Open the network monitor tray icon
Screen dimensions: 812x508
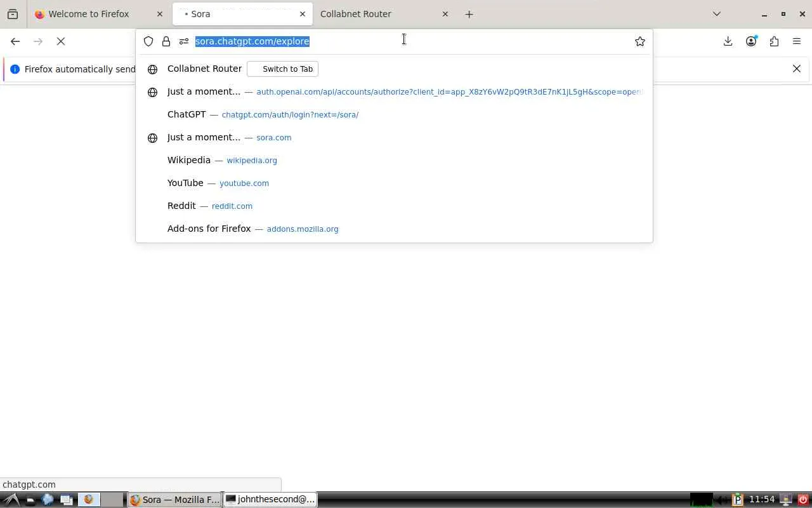[x=787, y=500]
